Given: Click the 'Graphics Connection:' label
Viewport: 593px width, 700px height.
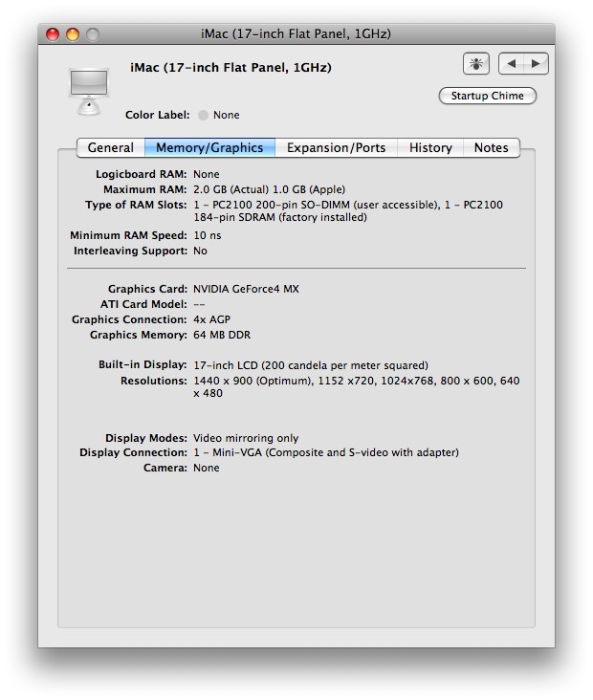Looking at the screenshot, I should (x=129, y=319).
